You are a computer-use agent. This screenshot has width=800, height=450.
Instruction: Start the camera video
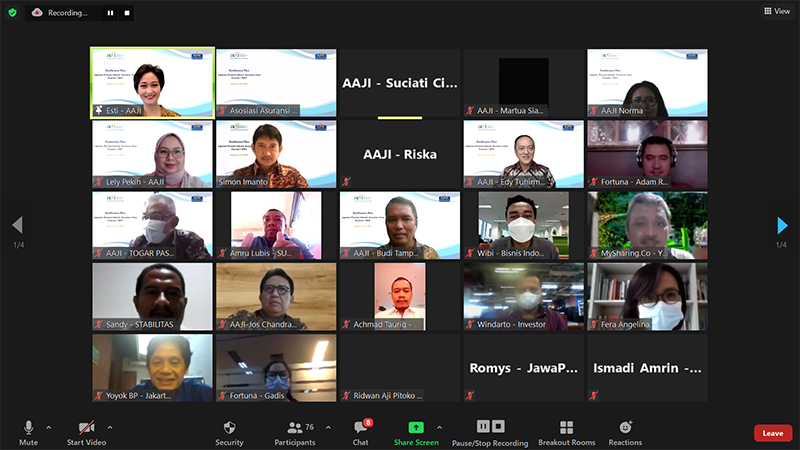[x=86, y=433]
